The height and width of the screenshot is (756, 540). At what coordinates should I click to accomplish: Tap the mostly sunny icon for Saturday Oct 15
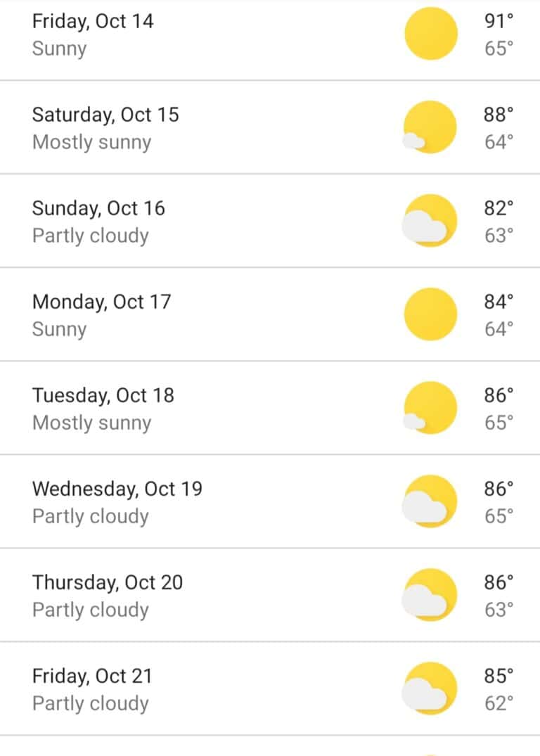point(430,127)
